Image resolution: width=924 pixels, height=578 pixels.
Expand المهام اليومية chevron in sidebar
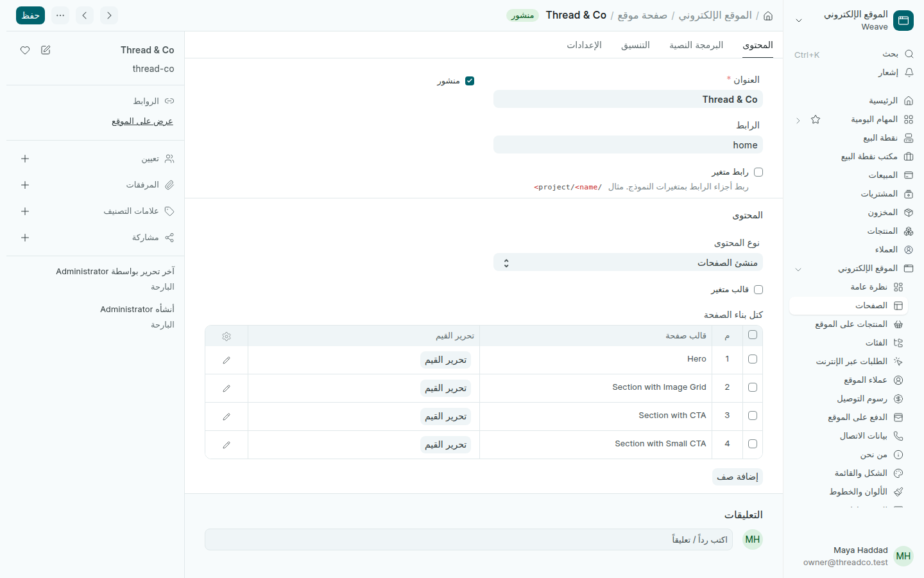(x=798, y=120)
